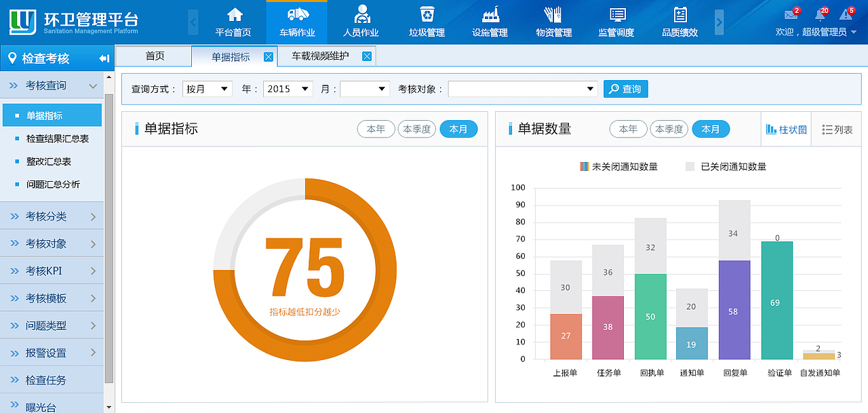Click the 验证单 teal bar 69
The height and width of the screenshot is (413, 868).
click(x=776, y=300)
